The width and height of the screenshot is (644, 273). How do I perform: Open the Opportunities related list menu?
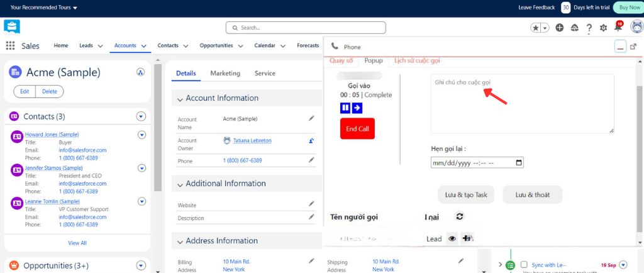(x=141, y=265)
